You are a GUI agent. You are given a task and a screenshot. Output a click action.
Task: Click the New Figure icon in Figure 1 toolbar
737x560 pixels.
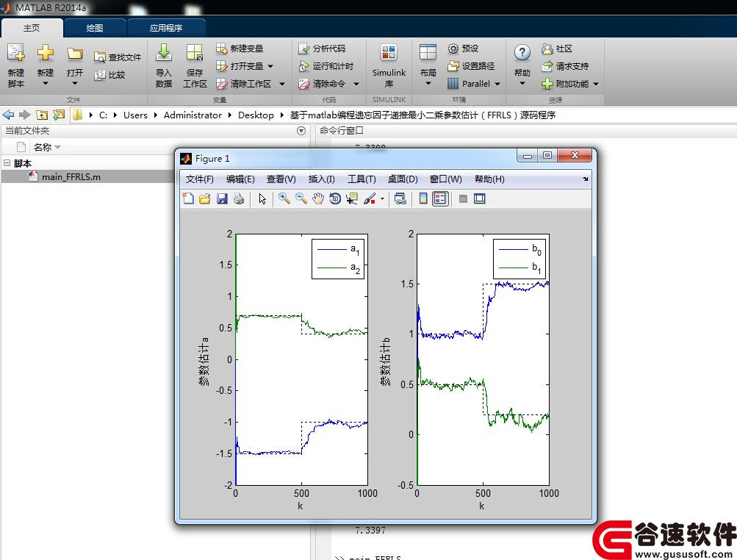click(x=188, y=198)
